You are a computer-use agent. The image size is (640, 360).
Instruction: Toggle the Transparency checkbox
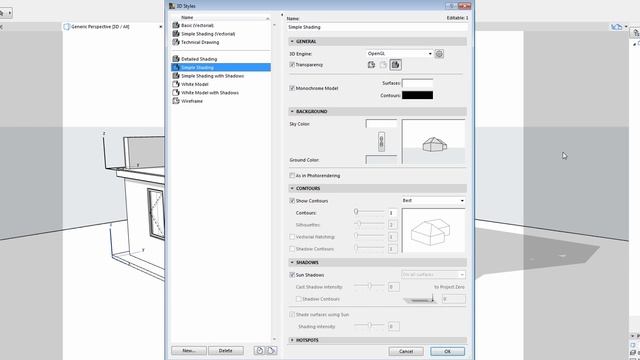click(292, 64)
